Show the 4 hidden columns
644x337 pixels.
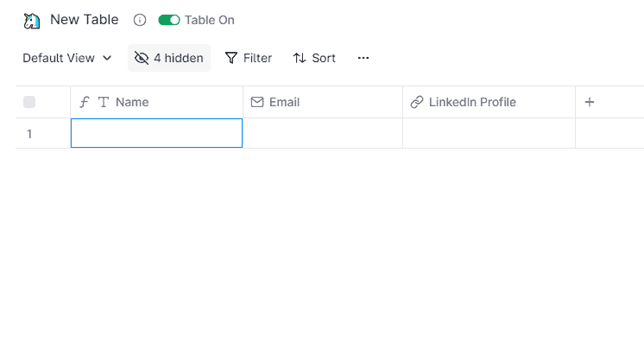point(169,58)
